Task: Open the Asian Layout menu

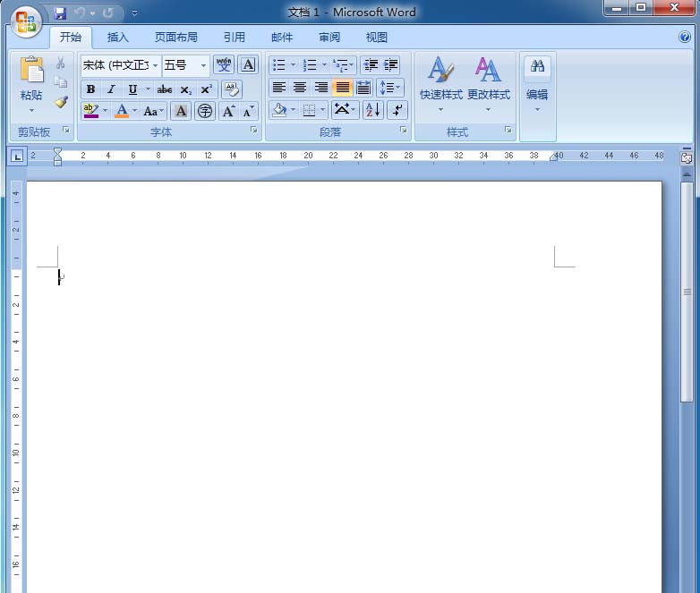Action: point(345,110)
